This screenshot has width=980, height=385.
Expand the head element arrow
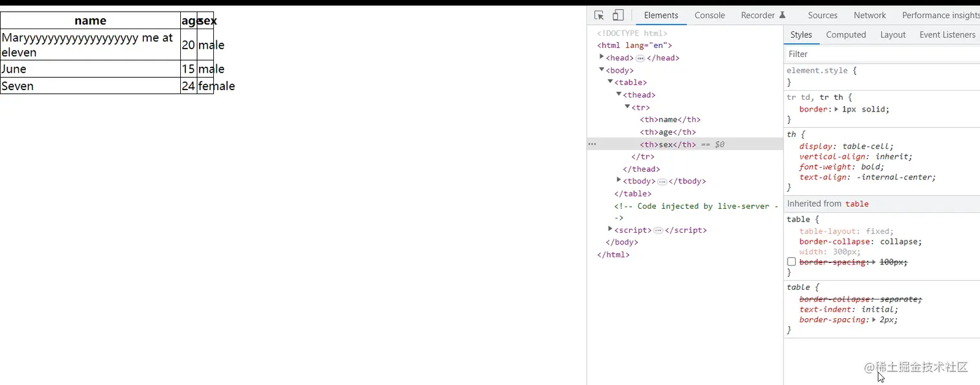[601, 57]
